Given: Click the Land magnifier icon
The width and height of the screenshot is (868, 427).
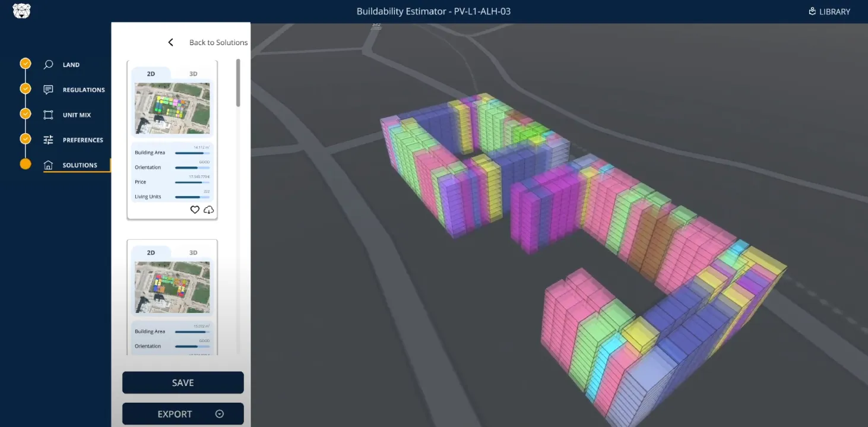Looking at the screenshot, I should pyautogui.click(x=49, y=65).
